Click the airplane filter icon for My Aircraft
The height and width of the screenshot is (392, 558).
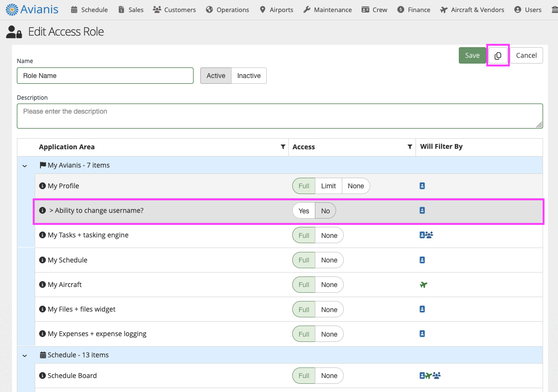click(x=423, y=285)
